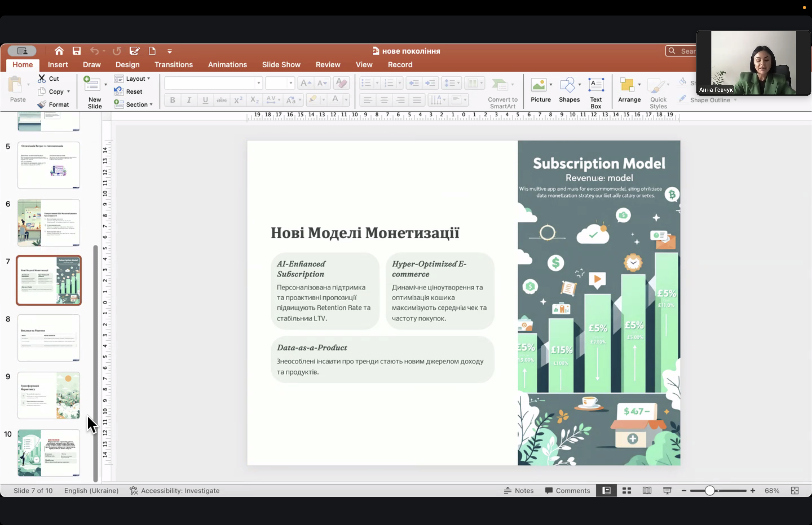The width and height of the screenshot is (812, 525).
Task: Open the Design tab
Action: [127, 64]
